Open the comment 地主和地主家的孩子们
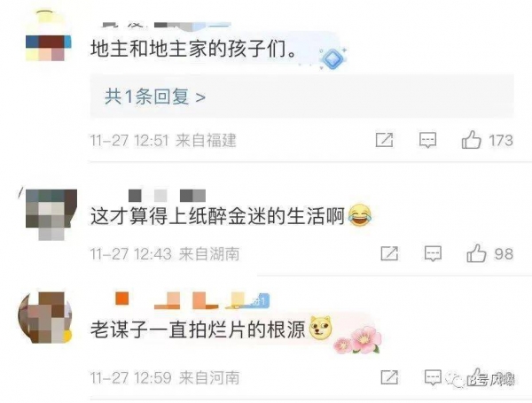 pos(193,49)
